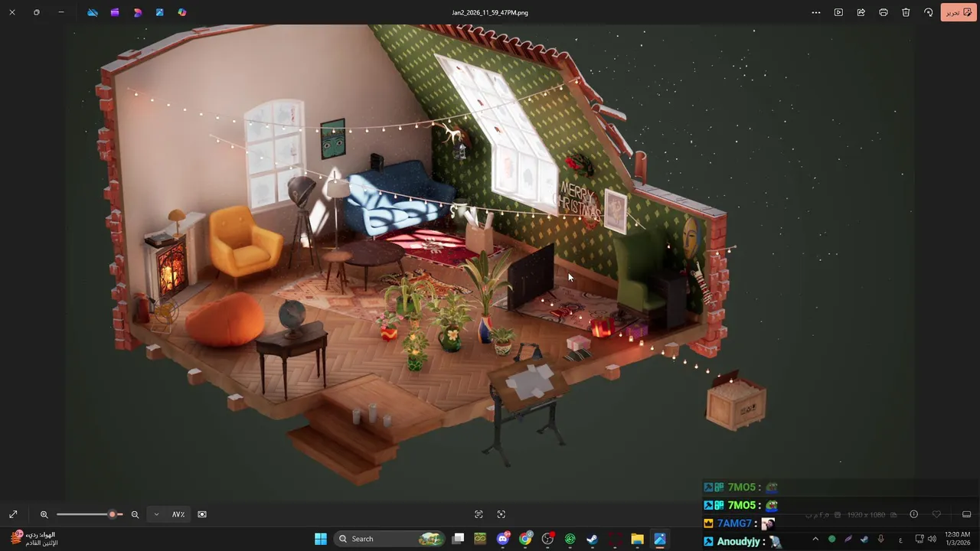Click the blue Photos edit app icon
The width and height of the screenshot is (980, 551).
tap(159, 12)
